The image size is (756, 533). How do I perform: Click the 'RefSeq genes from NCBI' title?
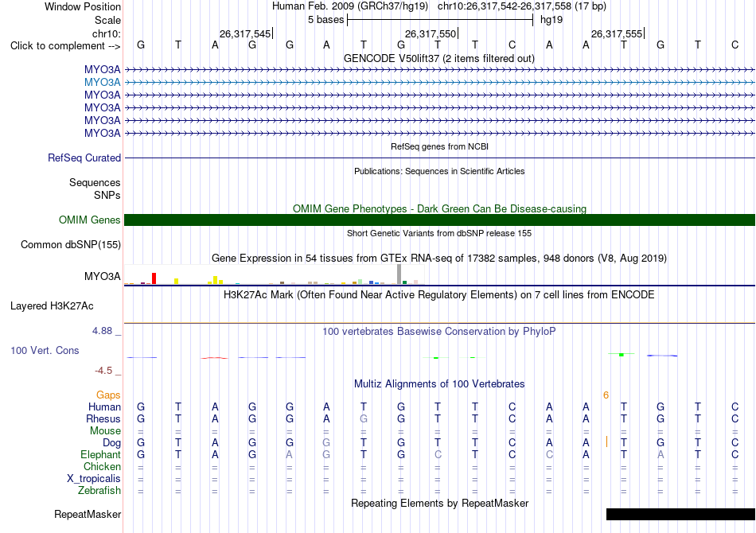coord(439,146)
